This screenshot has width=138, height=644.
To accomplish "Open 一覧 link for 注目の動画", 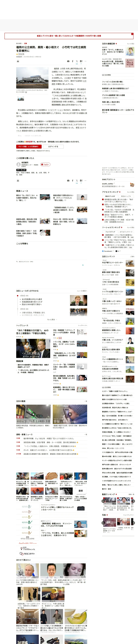I will click(x=86, y=401).
